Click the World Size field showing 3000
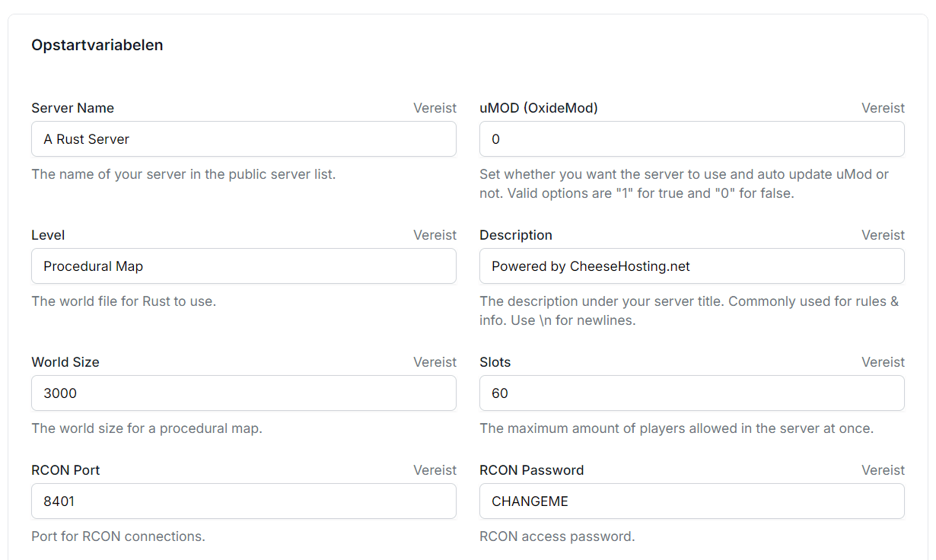The image size is (936, 560). 244,393
